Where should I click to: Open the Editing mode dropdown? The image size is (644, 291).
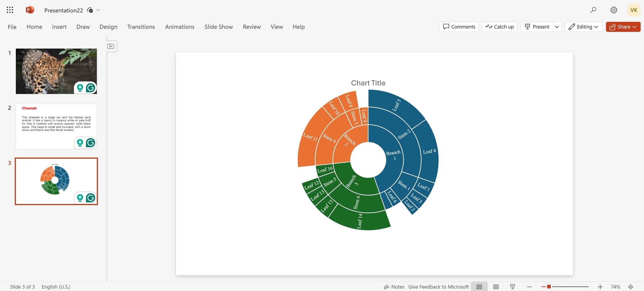click(x=583, y=27)
